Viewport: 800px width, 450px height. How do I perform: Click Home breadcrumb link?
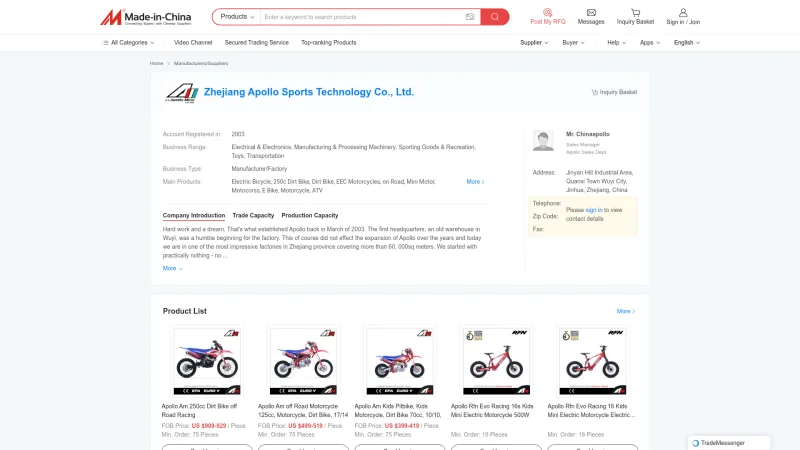(156, 63)
